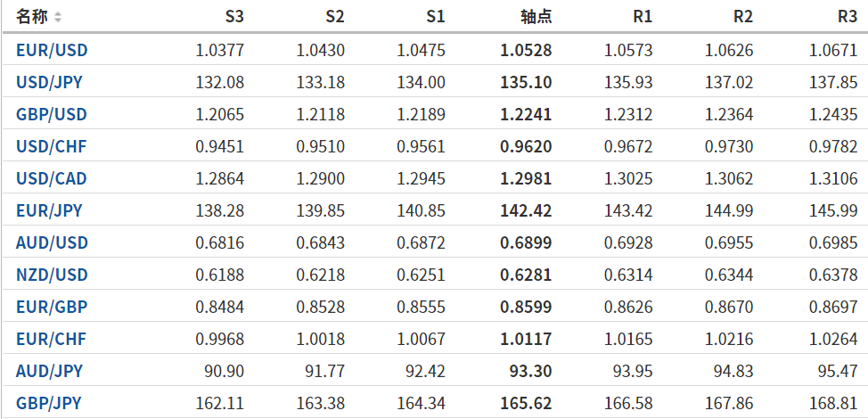Open the AUD/USD currency pair link
This screenshot has height=419, width=868.
(x=52, y=243)
